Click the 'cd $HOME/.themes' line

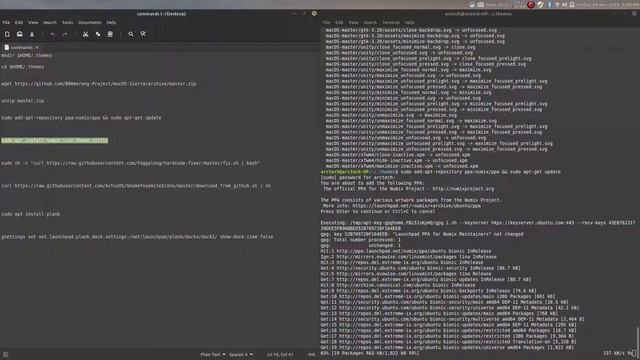[x=22, y=67]
